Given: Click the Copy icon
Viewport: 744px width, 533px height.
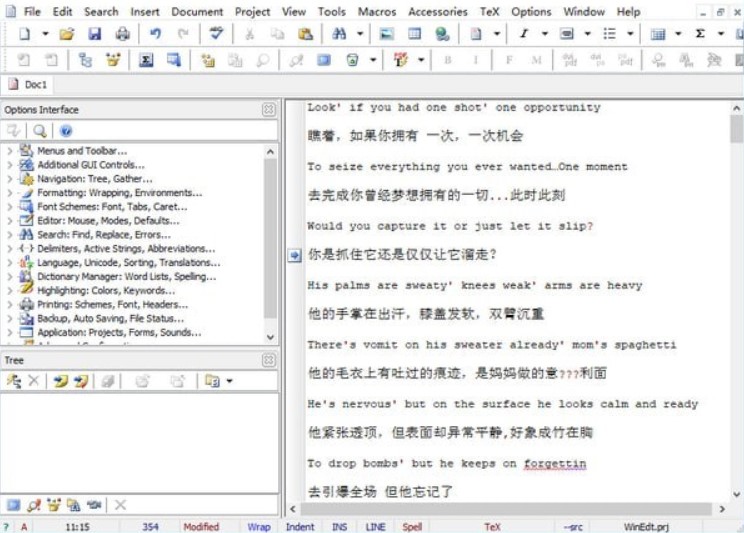Looking at the screenshot, I should pyautogui.click(x=277, y=34).
